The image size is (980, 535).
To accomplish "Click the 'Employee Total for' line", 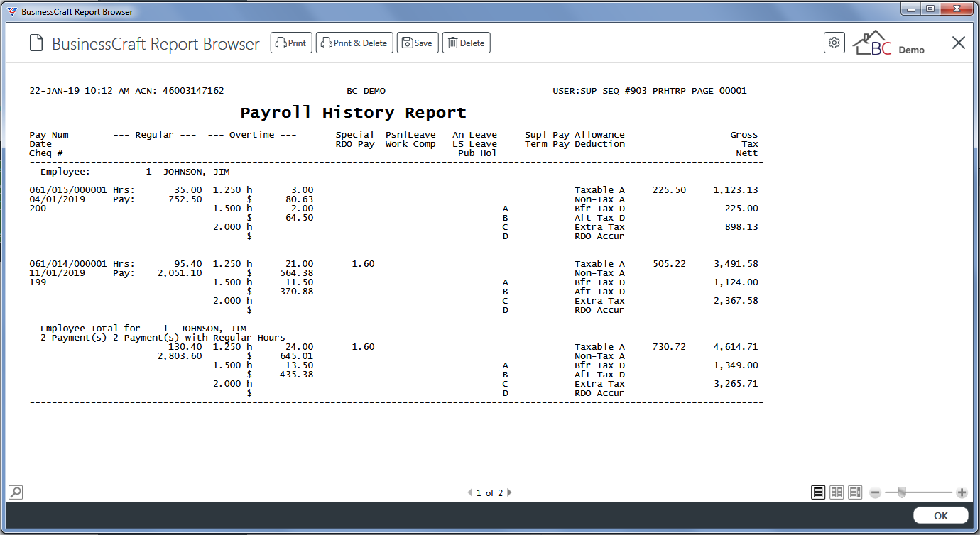I will [x=143, y=329].
